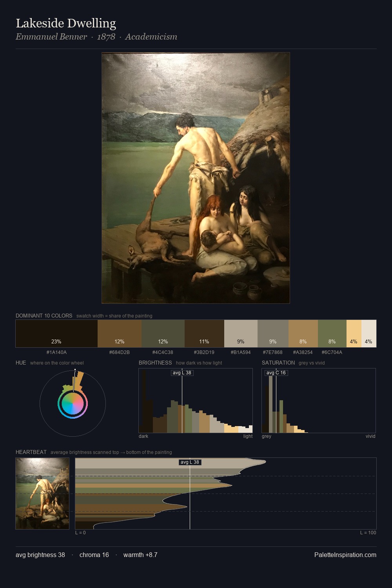
Task: Click 'how dark vs how light' caption
Action: 199,363
